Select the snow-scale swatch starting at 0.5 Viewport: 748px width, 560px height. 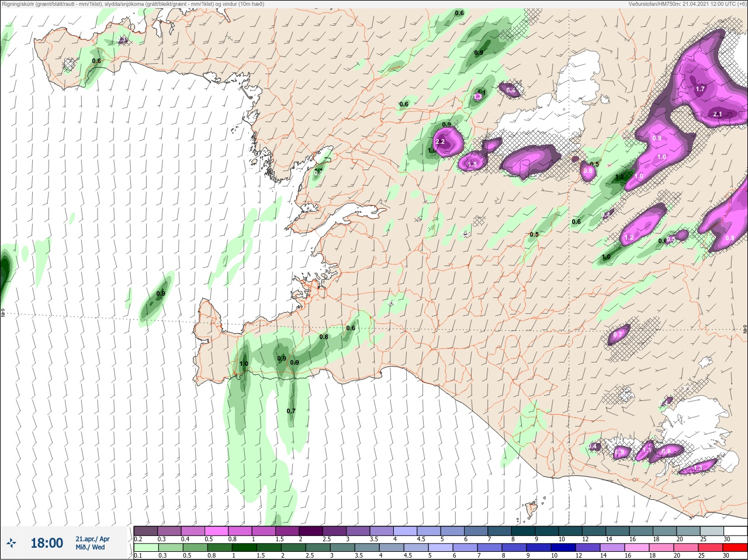tap(217, 531)
